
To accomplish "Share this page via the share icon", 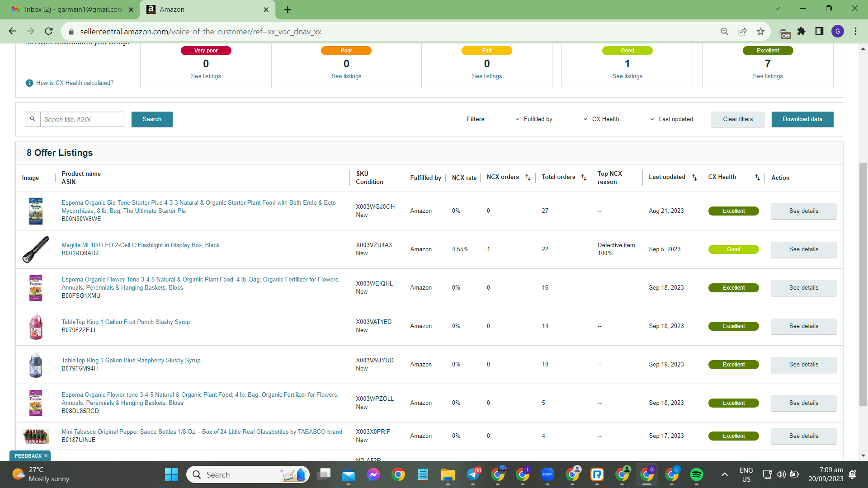I will click(x=742, y=32).
